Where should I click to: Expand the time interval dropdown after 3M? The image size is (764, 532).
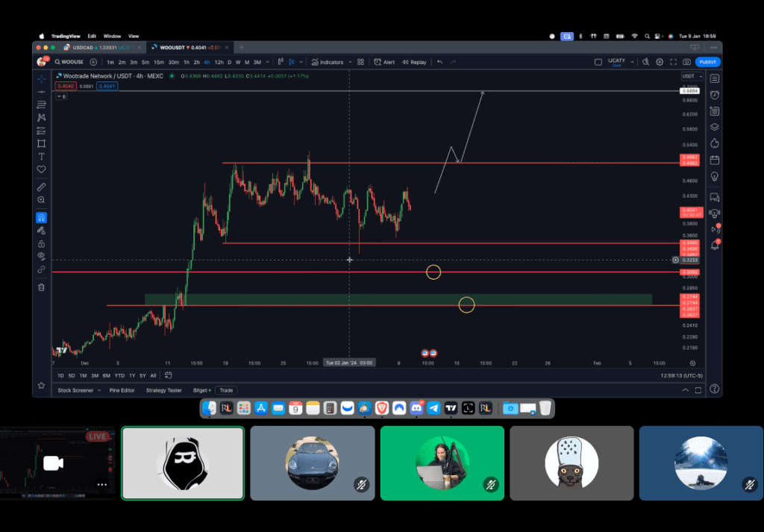click(x=267, y=62)
